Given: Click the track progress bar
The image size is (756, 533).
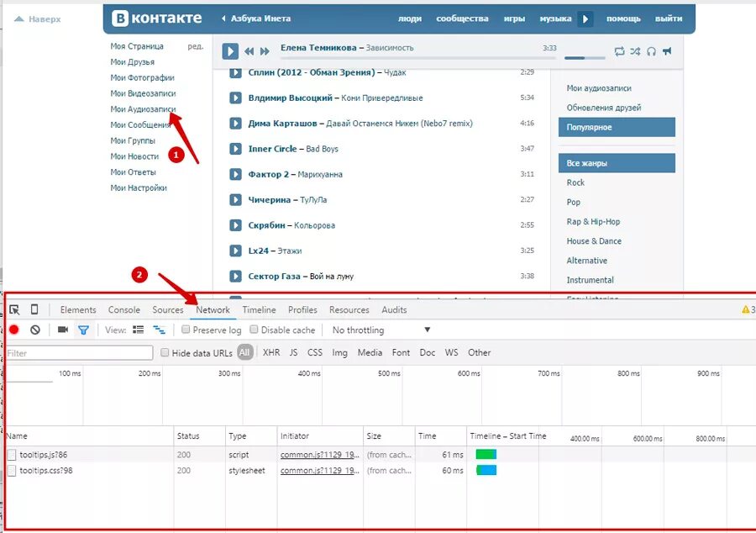Looking at the screenshot, I should (x=418, y=58).
